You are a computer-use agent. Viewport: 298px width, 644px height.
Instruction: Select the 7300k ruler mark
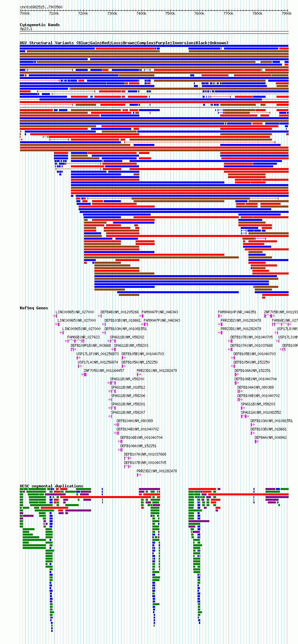click(112, 13)
